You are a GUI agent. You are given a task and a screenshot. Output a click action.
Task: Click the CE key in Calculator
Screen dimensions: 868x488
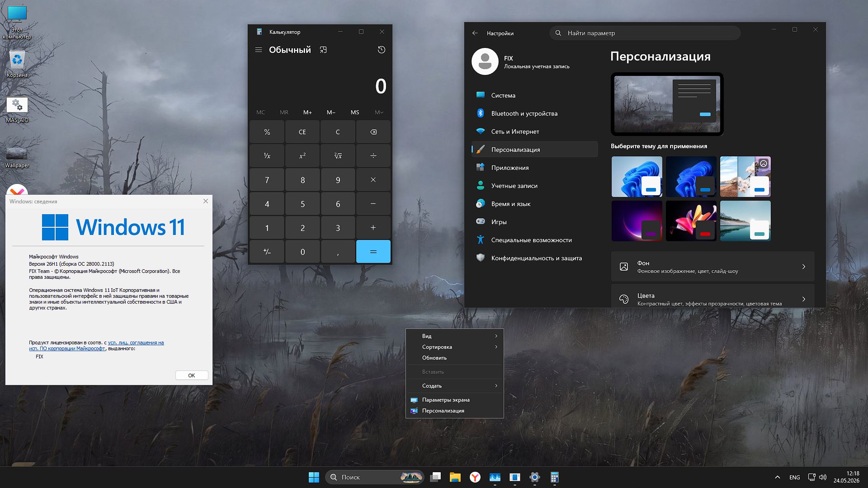tap(302, 132)
